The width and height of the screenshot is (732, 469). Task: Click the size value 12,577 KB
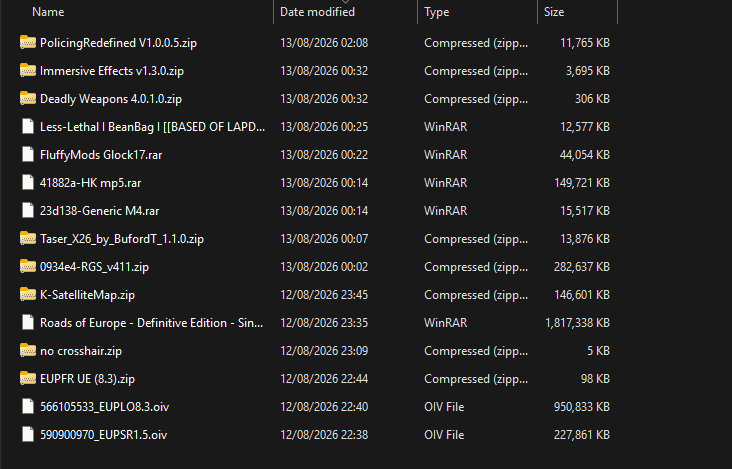click(x=585, y=127)
